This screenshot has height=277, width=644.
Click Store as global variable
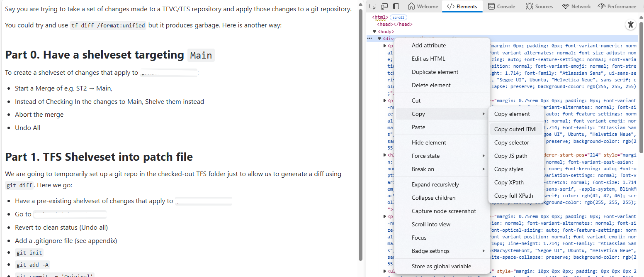tap(442, 266)
